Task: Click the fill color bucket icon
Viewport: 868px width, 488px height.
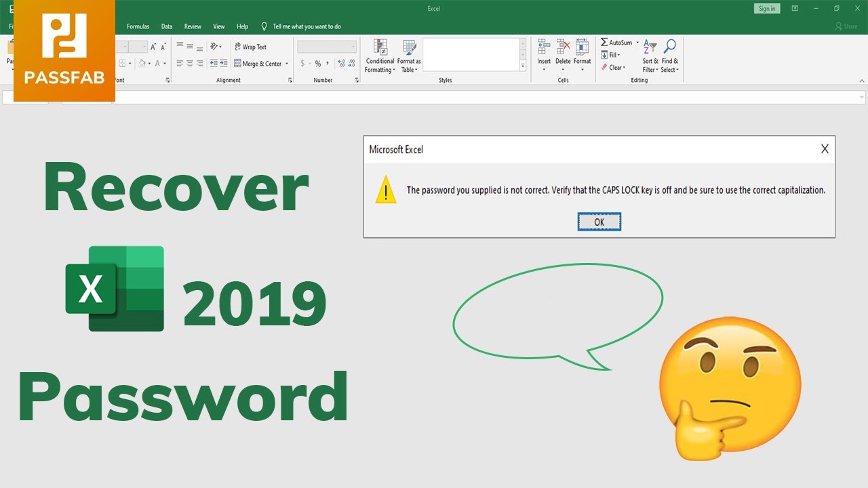Action: click(142, 63)
